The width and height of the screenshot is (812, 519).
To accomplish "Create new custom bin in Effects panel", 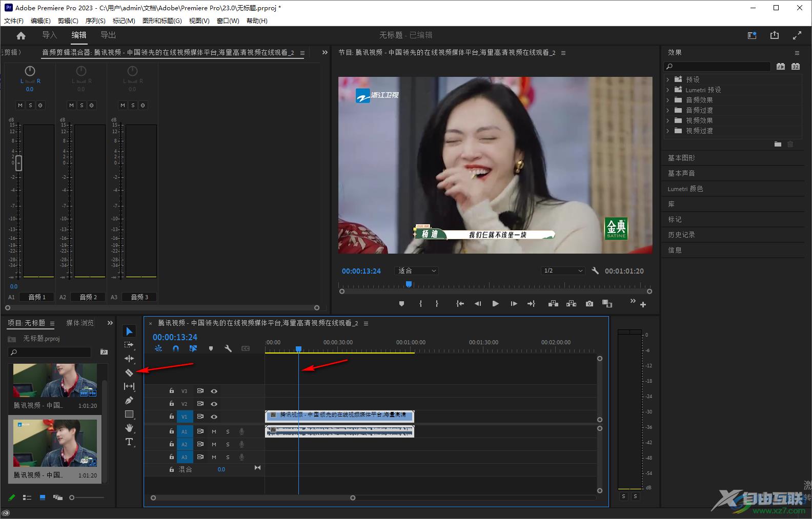I will tap(778, 144).
